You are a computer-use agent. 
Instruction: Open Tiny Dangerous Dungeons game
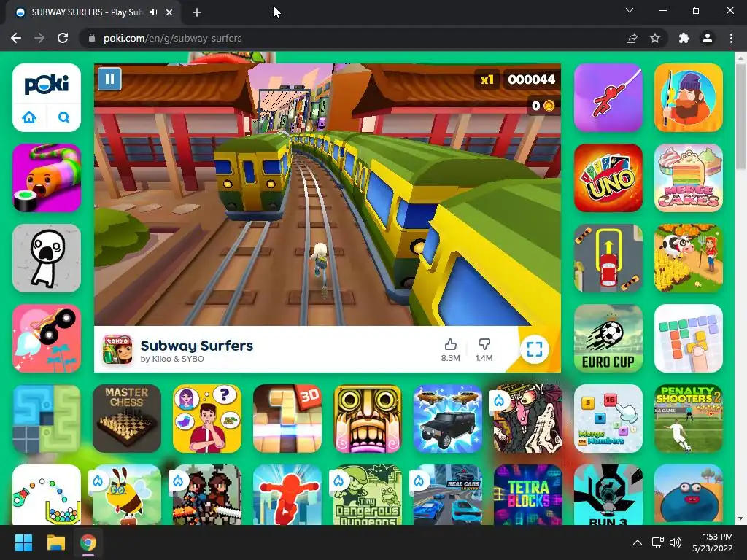click(368, 495)
